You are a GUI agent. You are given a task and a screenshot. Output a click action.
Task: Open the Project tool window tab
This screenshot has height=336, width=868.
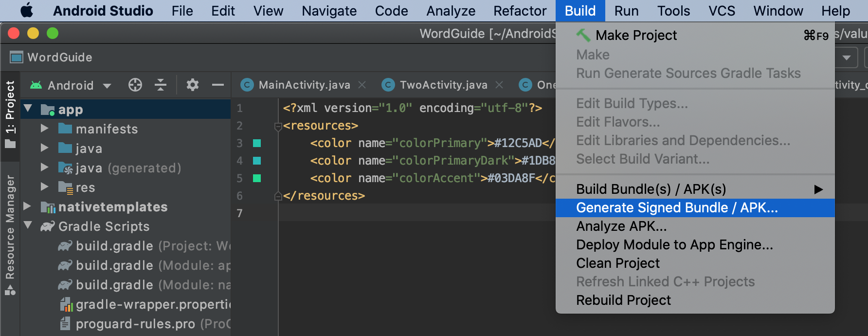(x=10, y=114)
